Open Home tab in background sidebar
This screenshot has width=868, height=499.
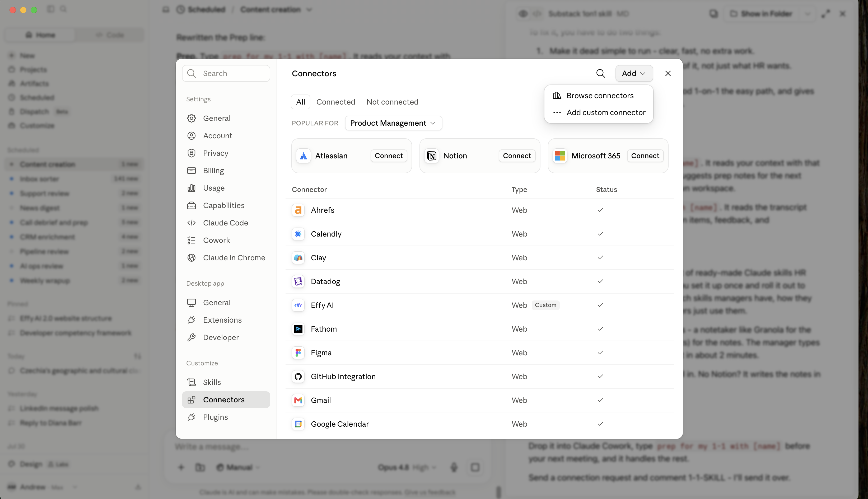(x=40, y=35)
